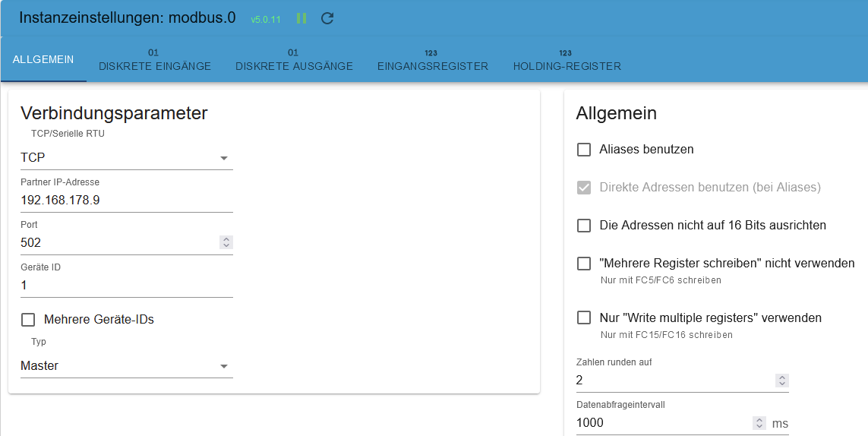Click the Geräte ID input field
The width and height of the screenshot is (868, 436).
(126, 286)
